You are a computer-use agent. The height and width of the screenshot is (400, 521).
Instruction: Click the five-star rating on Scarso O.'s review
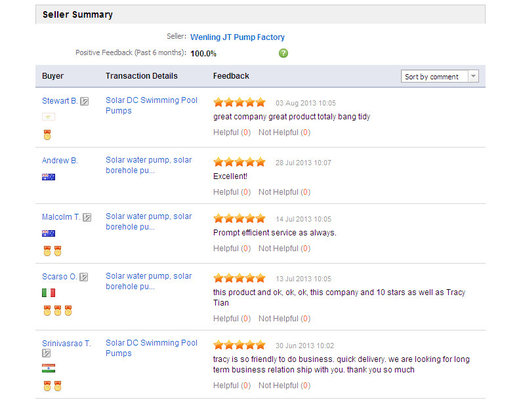(x=239, y=278)
